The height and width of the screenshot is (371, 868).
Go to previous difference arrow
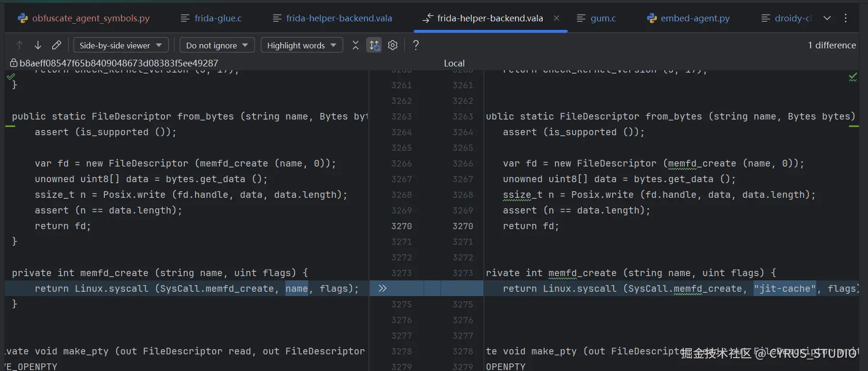point(19,45)
